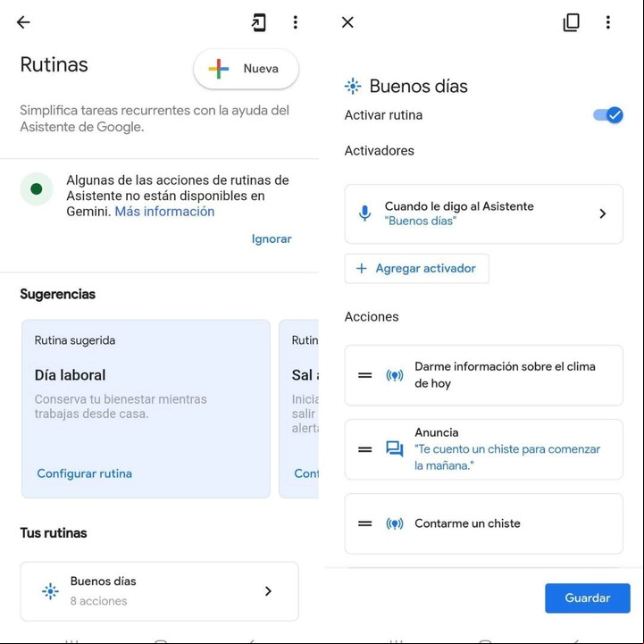Open overflow menu in Buenos días screen
644x644 pixels.
click(x=608, y=22)
